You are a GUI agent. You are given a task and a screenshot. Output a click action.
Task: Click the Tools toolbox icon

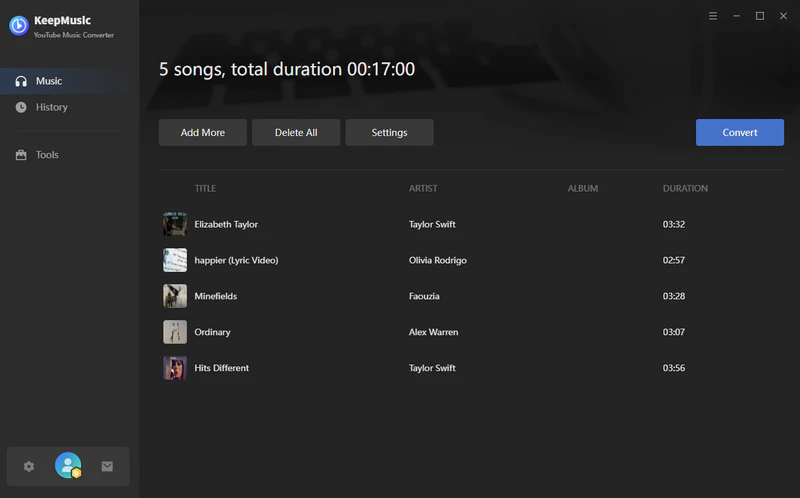point(21,155)
